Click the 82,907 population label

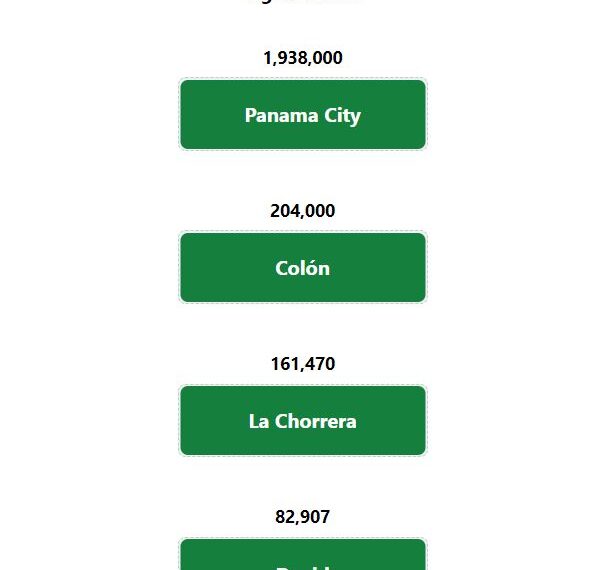point(303,517)
